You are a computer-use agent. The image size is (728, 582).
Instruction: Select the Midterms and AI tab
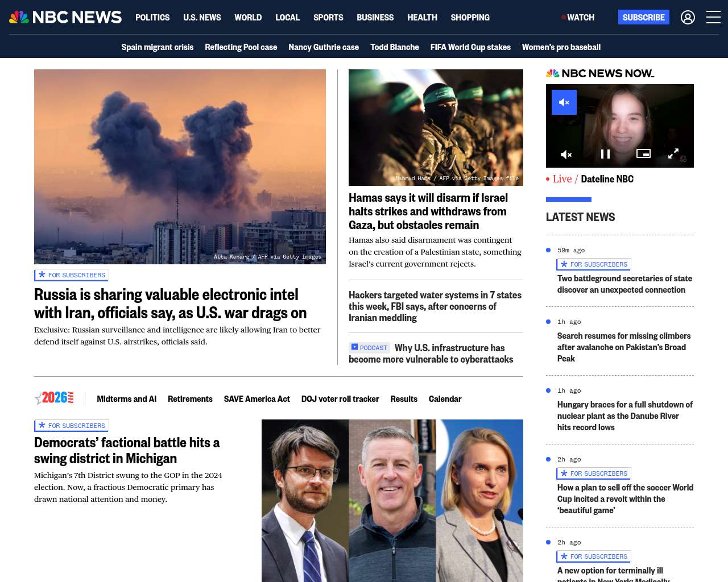click(126, 399)
